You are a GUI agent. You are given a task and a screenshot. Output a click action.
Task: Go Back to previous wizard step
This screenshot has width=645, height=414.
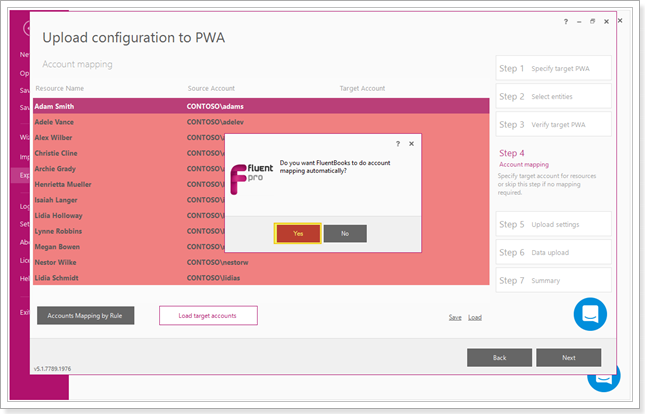point(499,358)
